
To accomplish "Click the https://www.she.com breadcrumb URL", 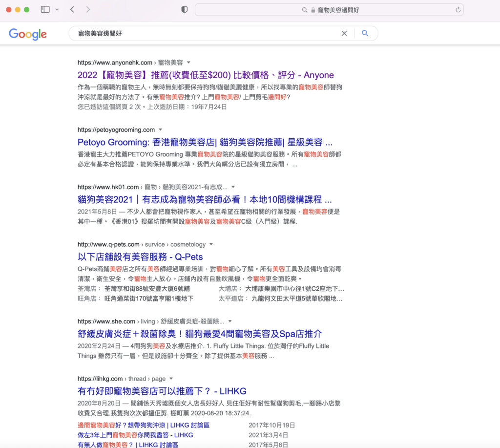I will [x=106, y=321].
